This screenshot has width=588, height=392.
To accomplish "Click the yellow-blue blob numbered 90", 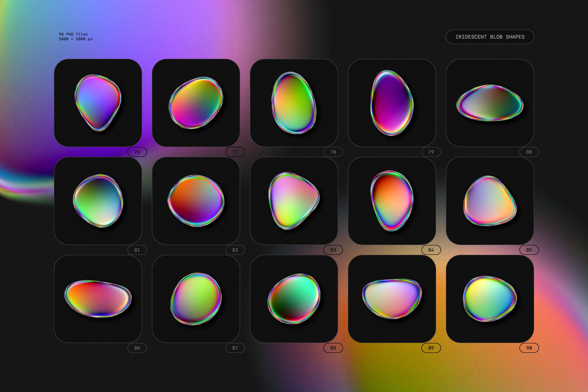I will [490, 299].
